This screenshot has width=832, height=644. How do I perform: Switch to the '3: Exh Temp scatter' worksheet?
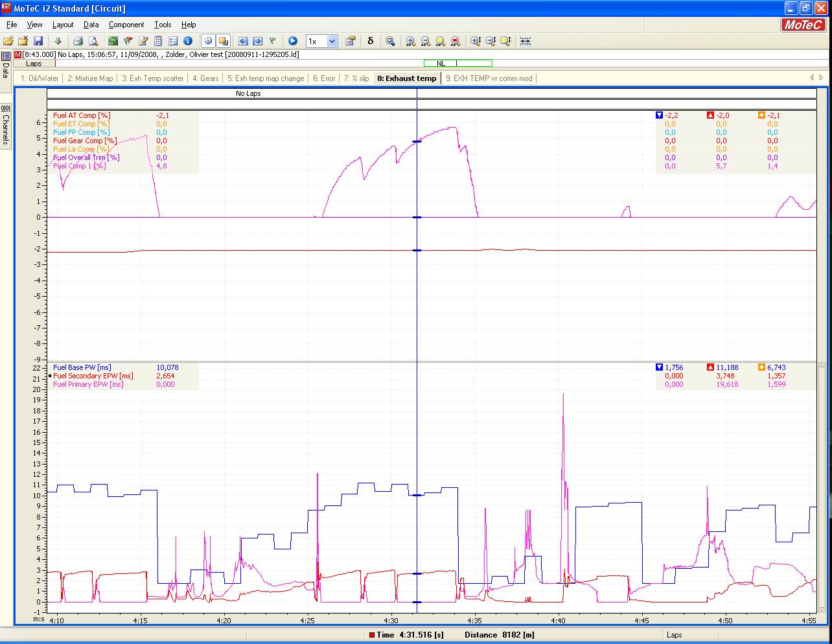152,78
